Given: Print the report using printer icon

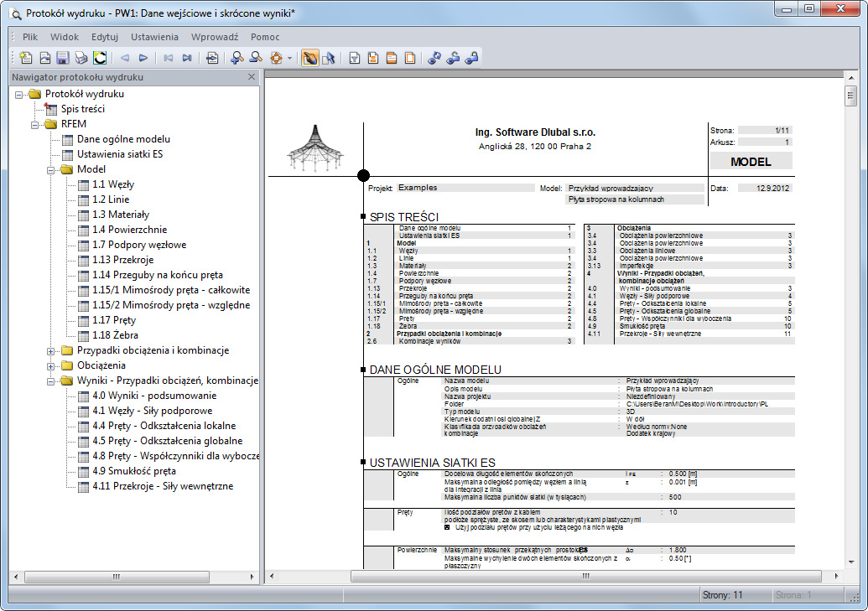Looking at the screenshot, I should pyautogui.click(x=81, y=58).
